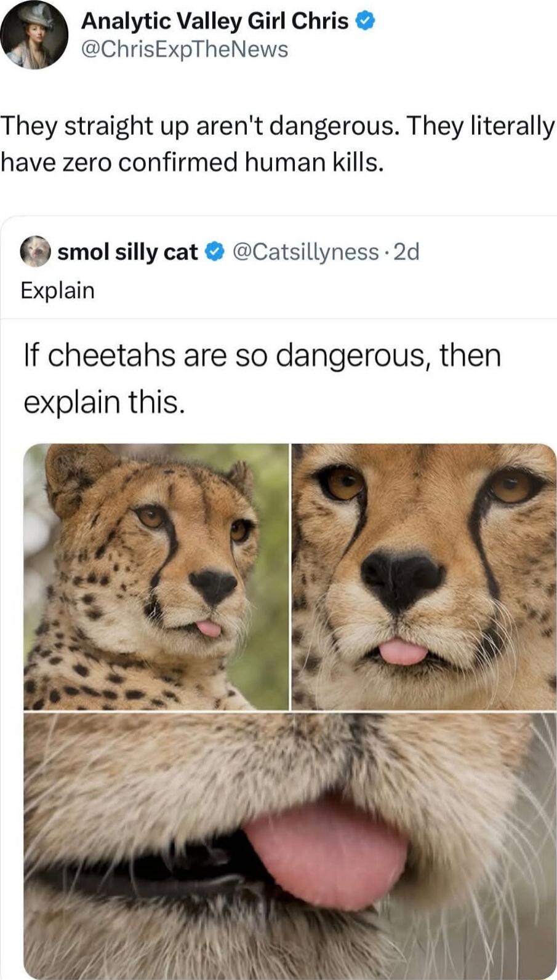Click the cat profile photo in the quoted tweet
The width and height of the screenshot is (557, 980).
tap(34, 250)
